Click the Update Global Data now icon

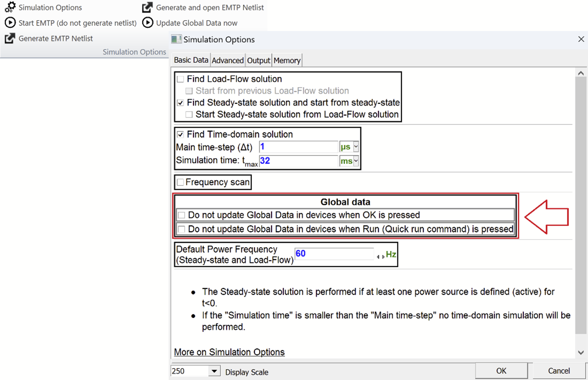[147, 23]
